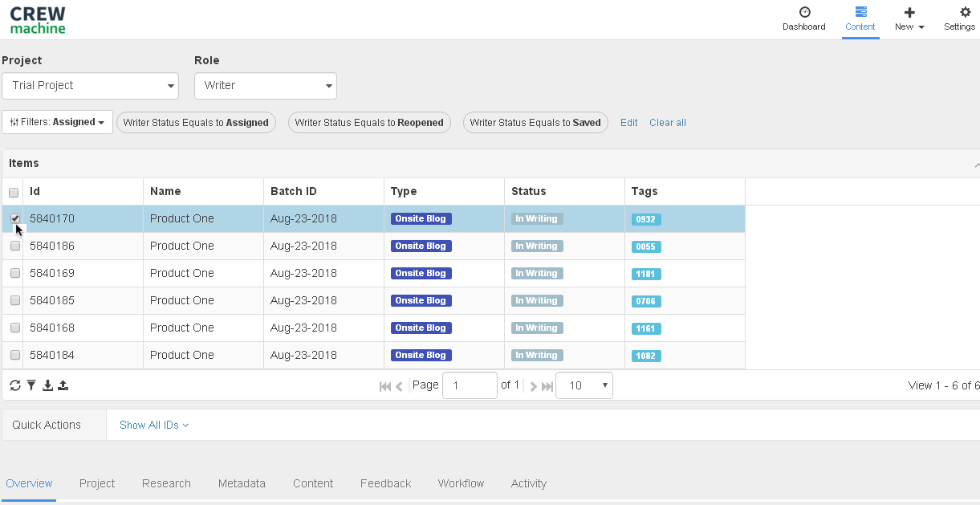Screen dimensions: 980x505
Task: Check the row 5840185 checkbox
Action: (x=15, y=300)
